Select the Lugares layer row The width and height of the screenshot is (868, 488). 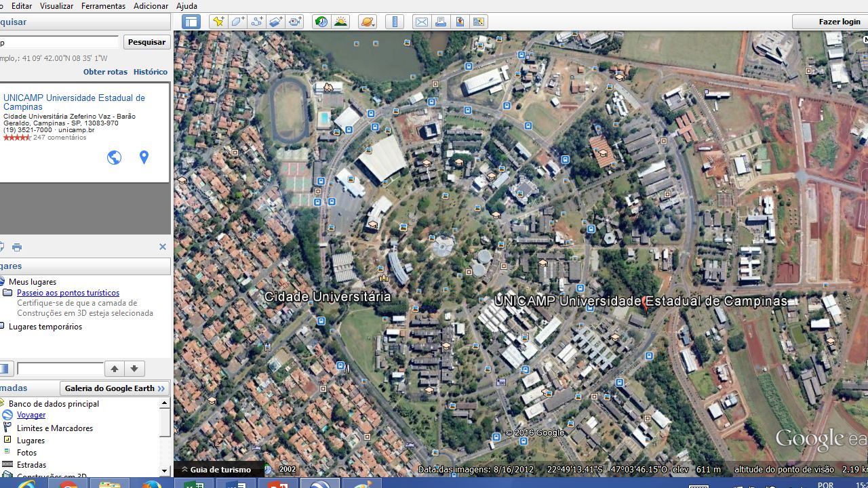click(31, 441)
